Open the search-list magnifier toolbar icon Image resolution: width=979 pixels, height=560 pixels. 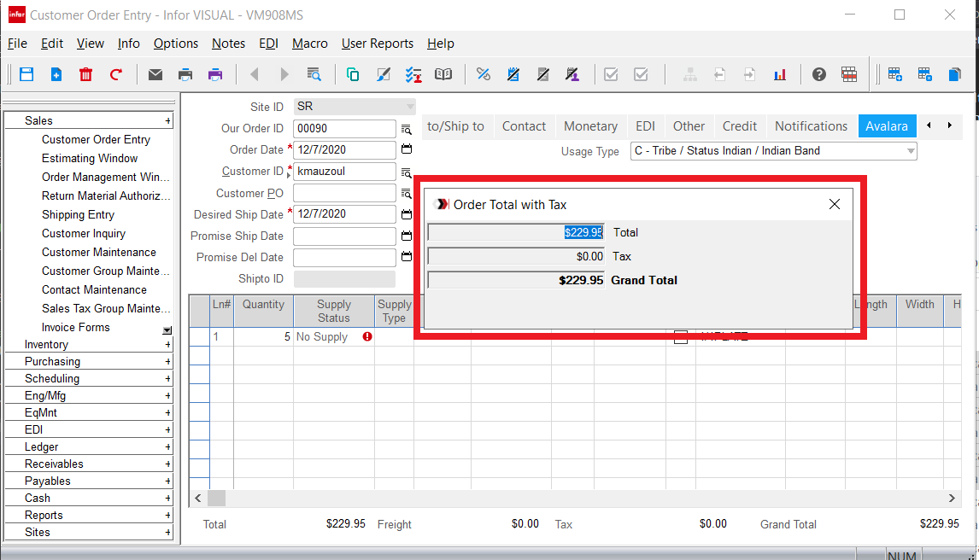314,74
